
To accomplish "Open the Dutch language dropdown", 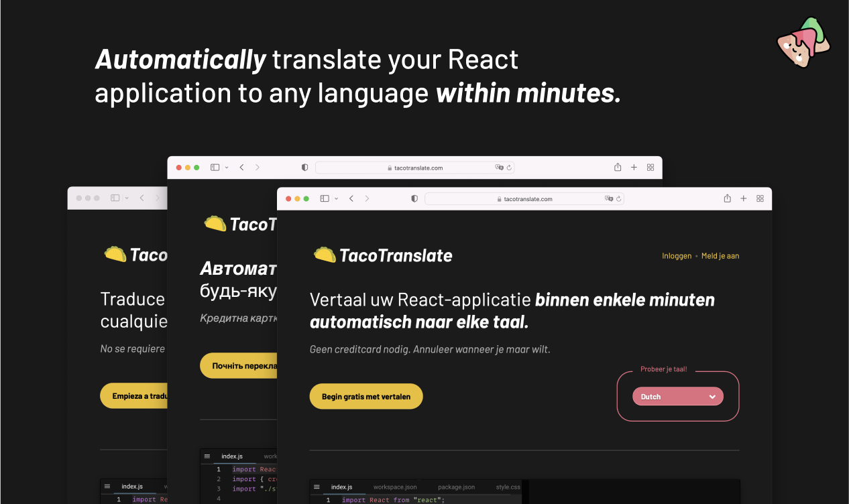I will [x=677, y=397].
